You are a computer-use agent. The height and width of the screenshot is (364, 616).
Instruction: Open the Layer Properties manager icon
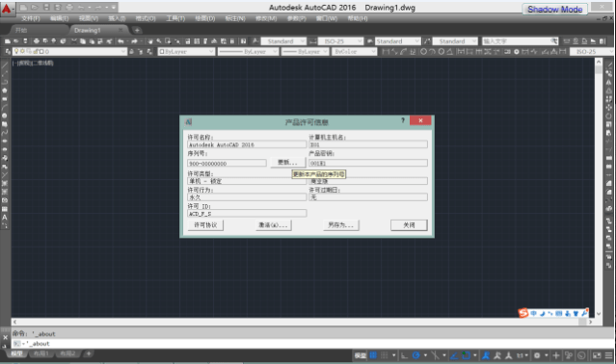[8, 51]
